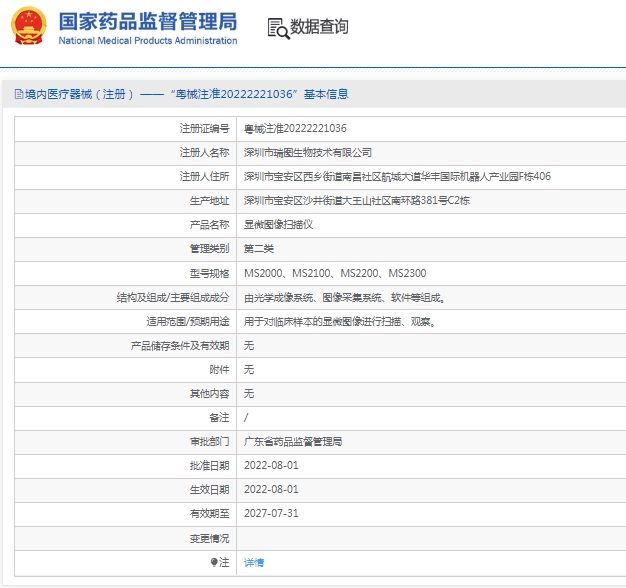Select the slash value in 备注 row
The image size is (626, 588).
246,418
